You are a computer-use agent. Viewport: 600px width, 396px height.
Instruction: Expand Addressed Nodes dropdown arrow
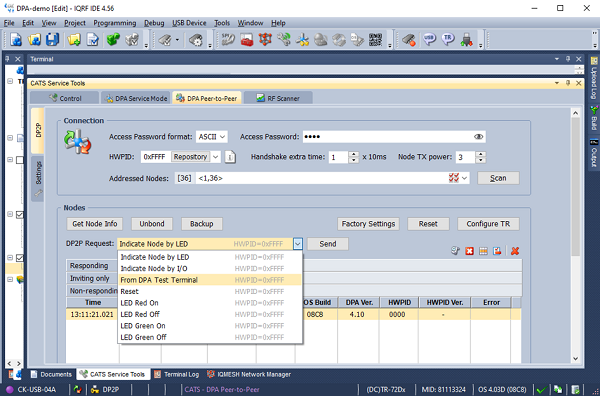coord(465,178)
